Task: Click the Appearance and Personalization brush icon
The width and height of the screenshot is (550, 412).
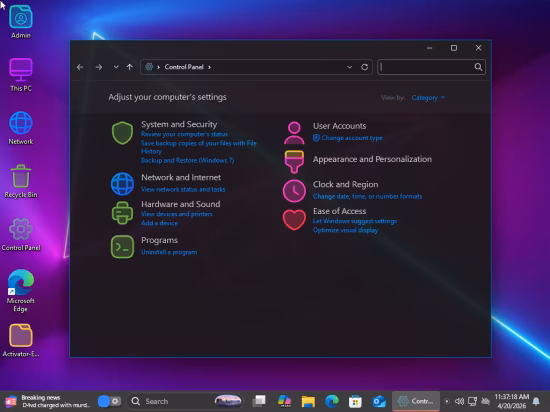Action: tap(294, 162)
